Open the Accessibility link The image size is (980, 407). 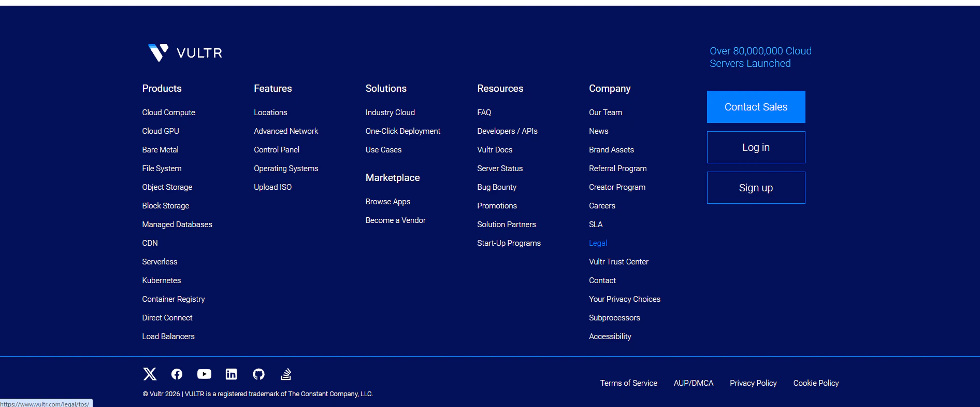pyautogui.click(x=610, y=336)
